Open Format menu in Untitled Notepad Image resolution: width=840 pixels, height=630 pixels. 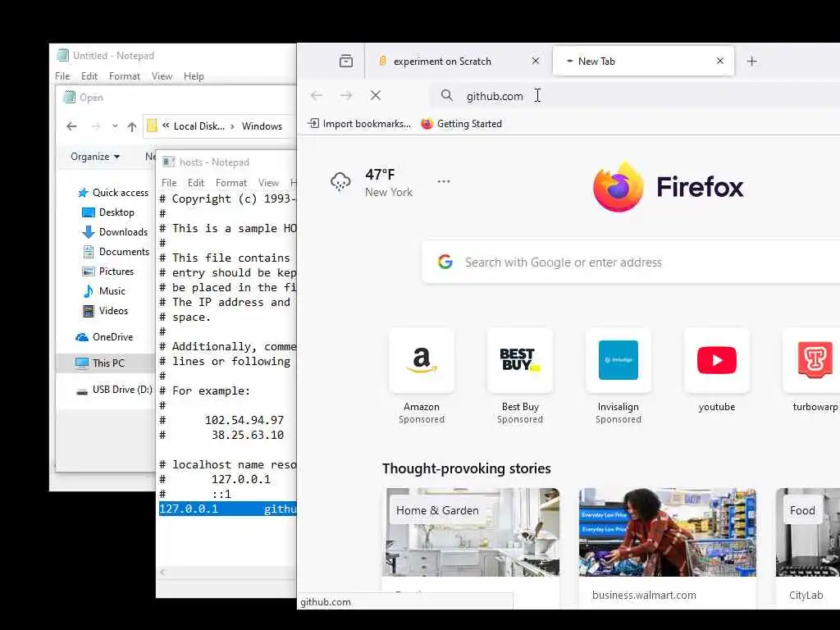[125, 76]
